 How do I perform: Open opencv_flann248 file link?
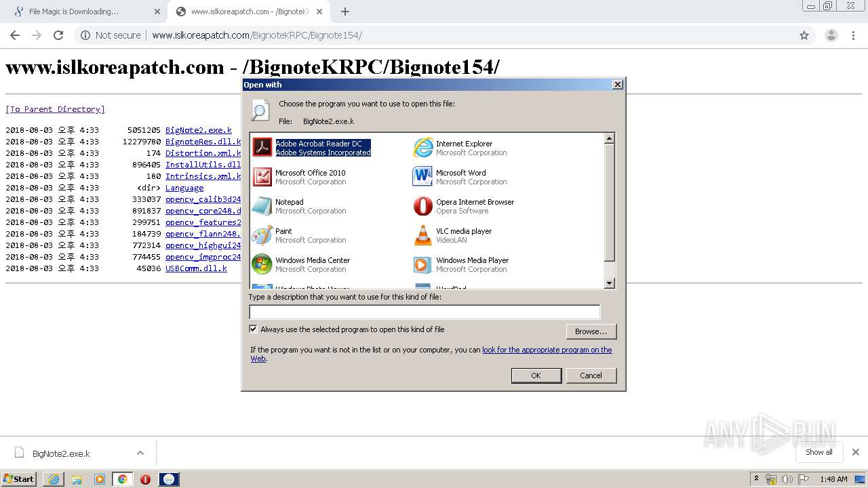[203, 234]
